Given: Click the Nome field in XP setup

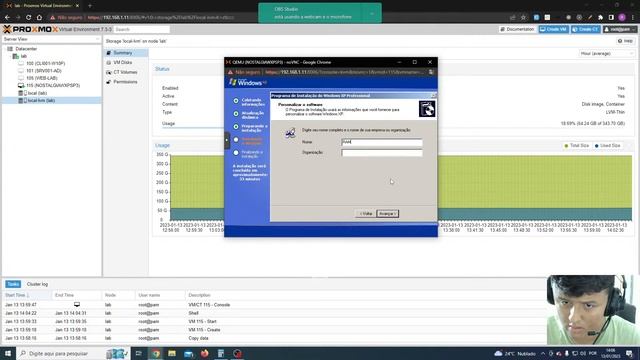Looking at the screenshot, I should [382, 142].
